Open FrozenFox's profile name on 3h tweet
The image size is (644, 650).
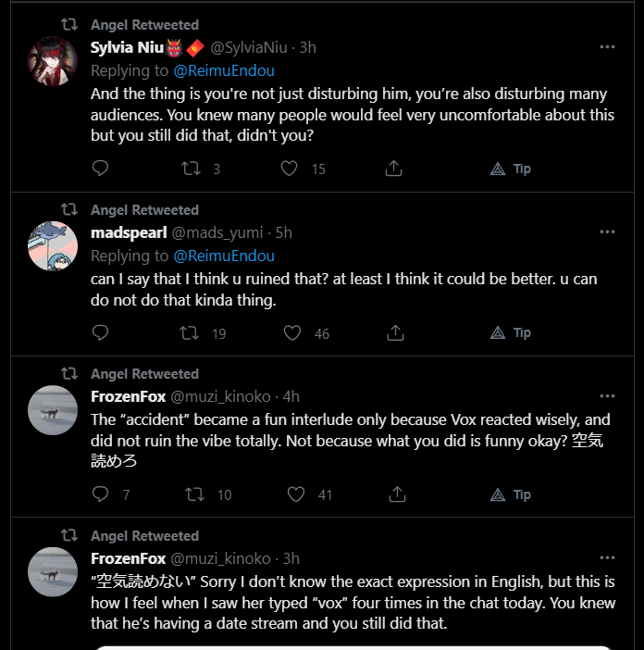tap(128, 558)
